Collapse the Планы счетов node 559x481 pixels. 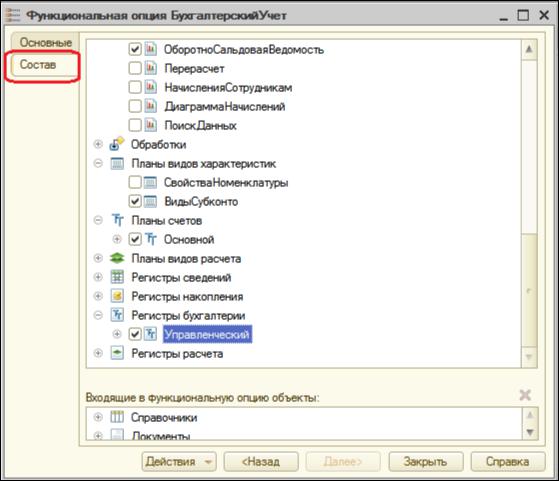pos(98,220)
